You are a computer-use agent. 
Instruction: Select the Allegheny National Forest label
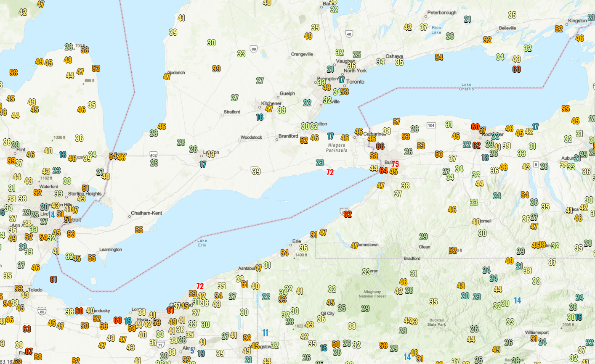(x=372, y=294)
